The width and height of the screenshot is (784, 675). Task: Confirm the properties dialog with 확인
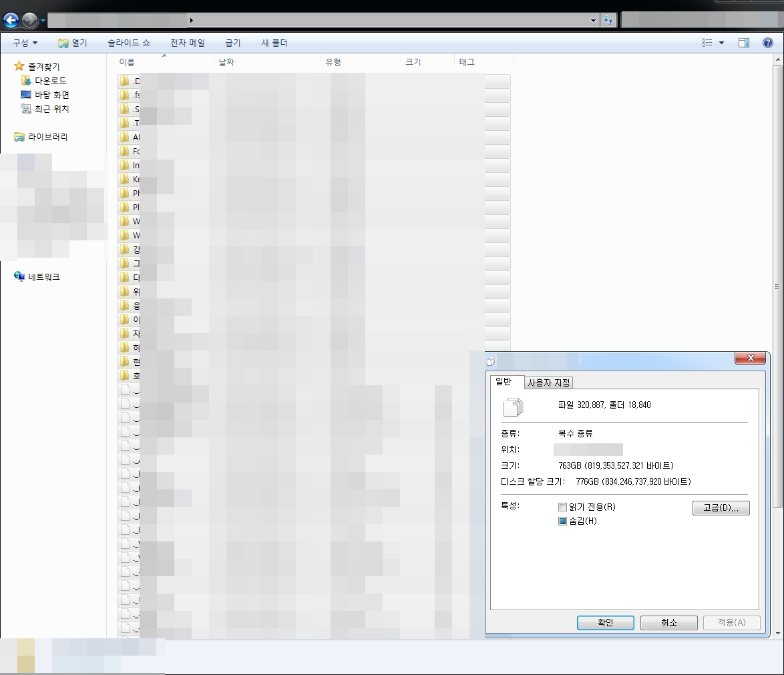click(x=606, y=622)
